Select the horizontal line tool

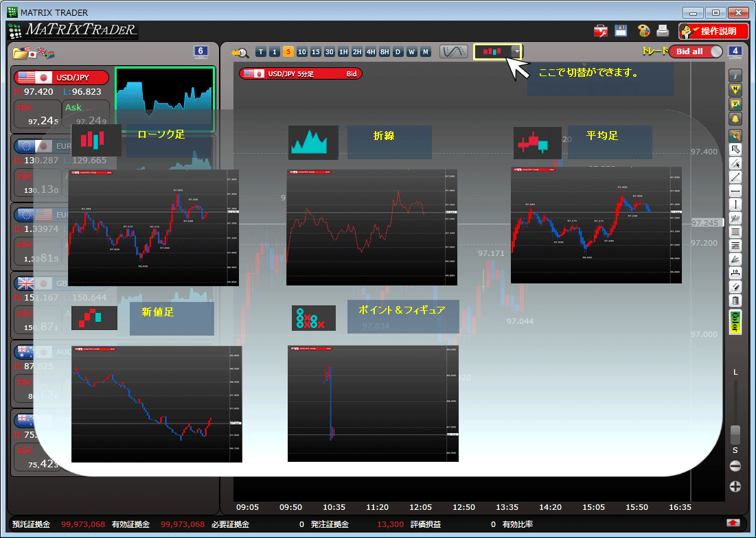pyautogui.click(x=735, y=191)
